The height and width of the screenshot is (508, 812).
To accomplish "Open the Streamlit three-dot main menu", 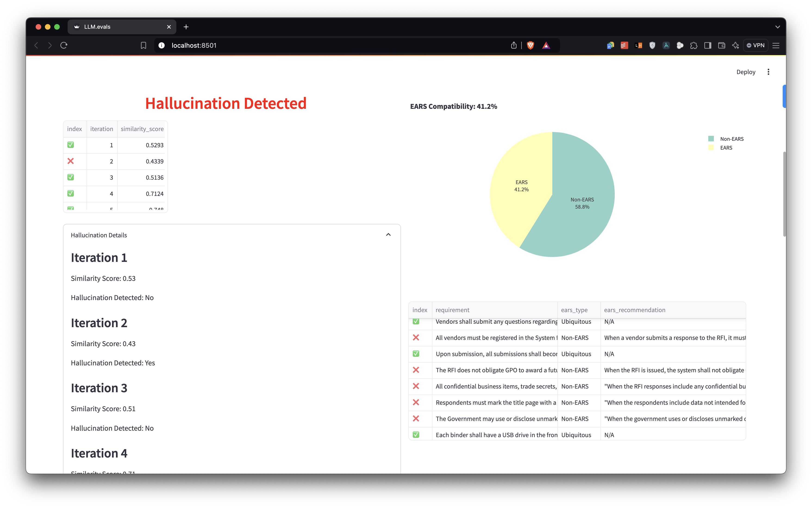I will (768, 72).
